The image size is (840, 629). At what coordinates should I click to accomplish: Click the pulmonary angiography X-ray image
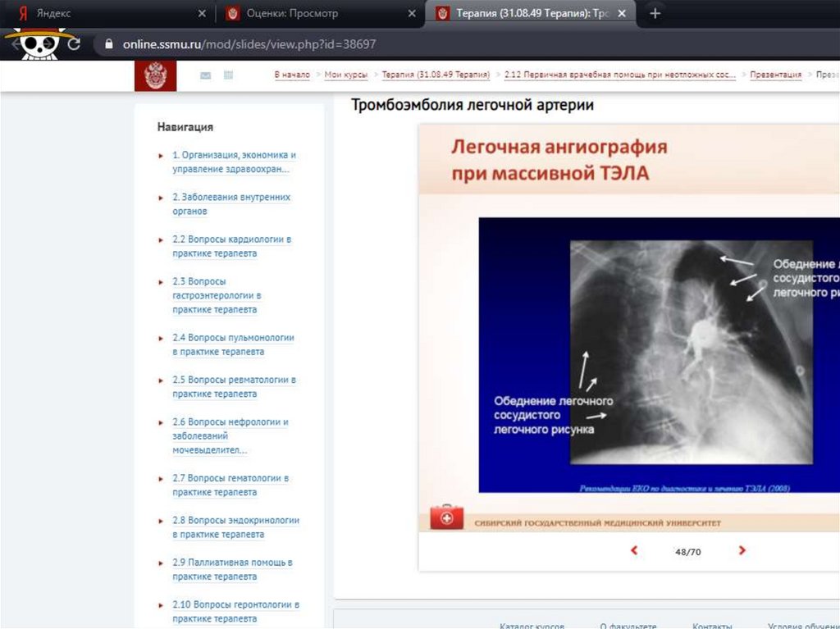pos(691,352)
